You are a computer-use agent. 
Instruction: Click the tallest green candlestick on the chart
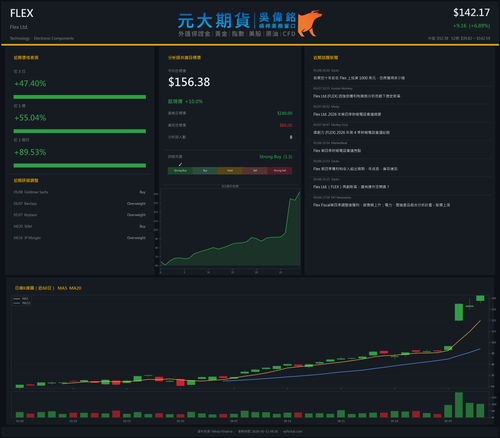[x=459, y=312]
